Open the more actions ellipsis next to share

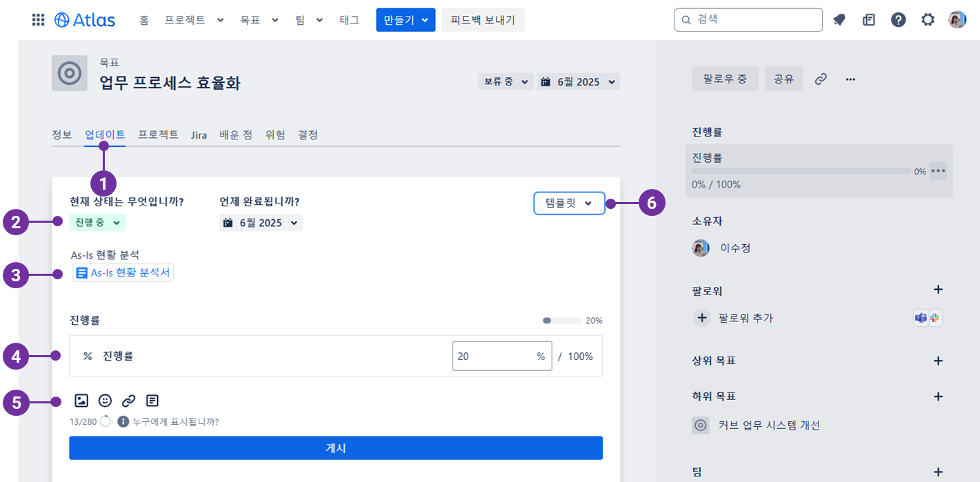(x=850, y=79)
